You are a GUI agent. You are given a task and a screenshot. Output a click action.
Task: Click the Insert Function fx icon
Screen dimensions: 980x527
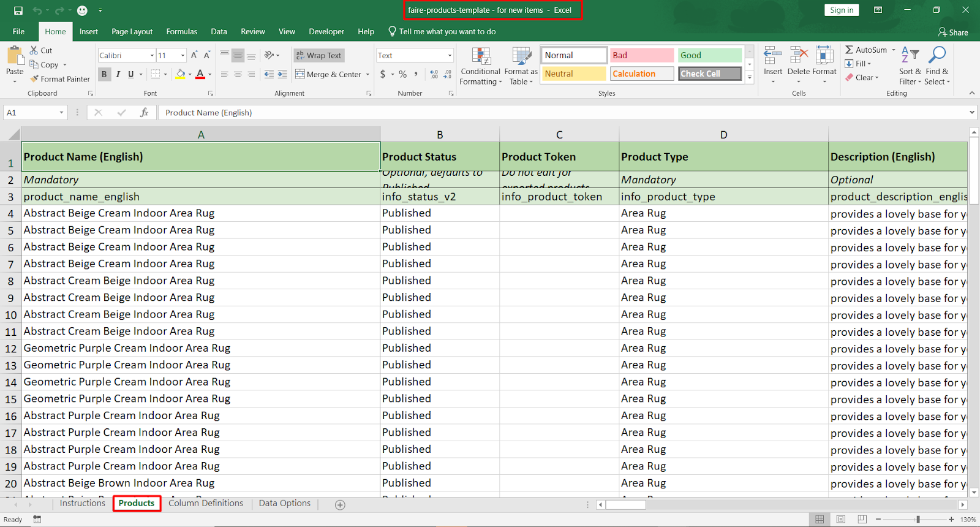click(144, 113)
